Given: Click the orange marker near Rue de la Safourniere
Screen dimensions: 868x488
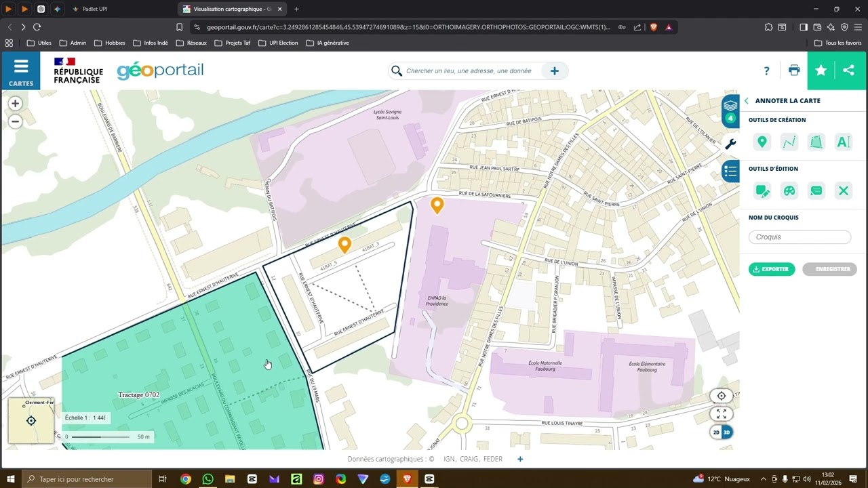Looking at the screenshot, I should click(437, 205).
